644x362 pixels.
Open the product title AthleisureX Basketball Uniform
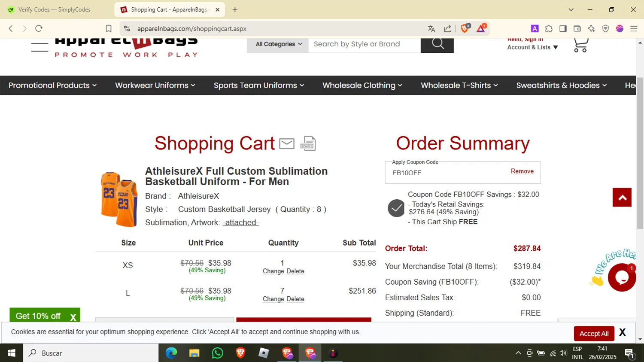tap(236, 176)
